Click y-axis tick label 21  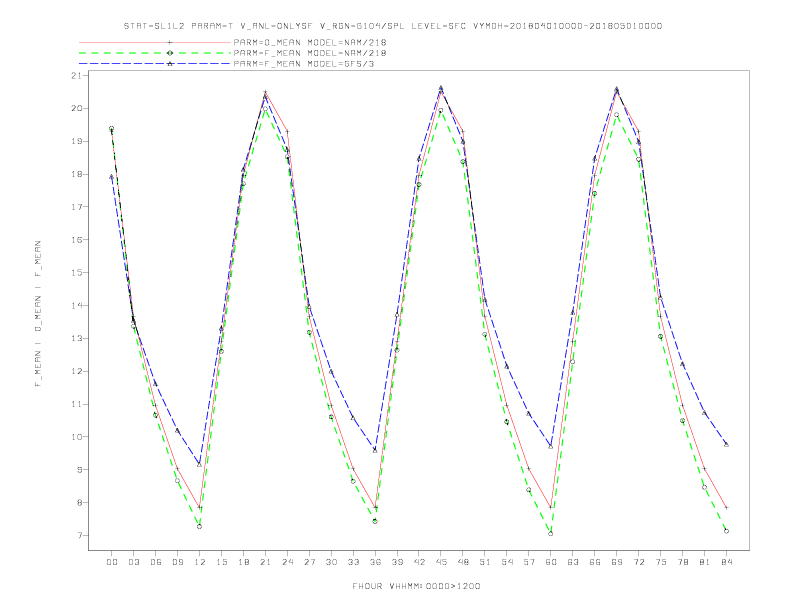pyautogui.click(x=77, y=76)
